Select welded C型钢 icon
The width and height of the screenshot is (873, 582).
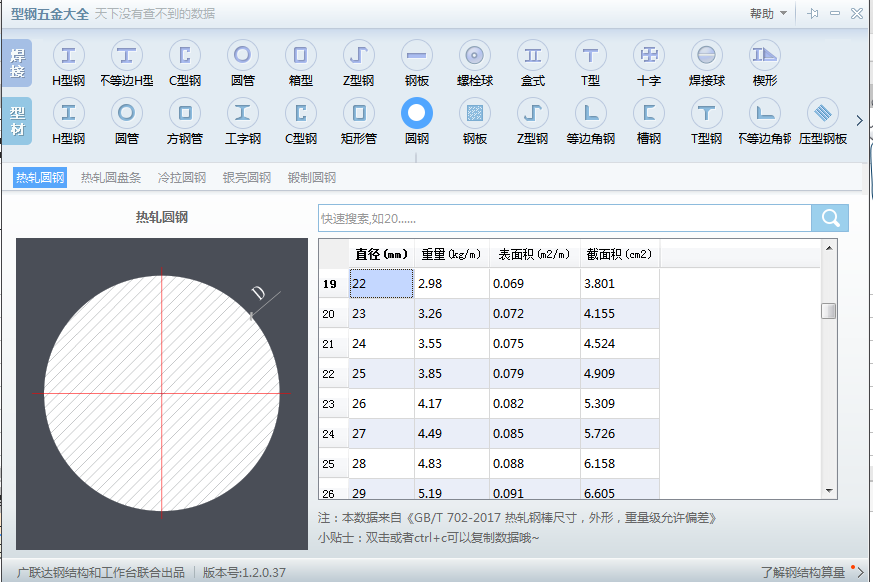tap(185, 55)
